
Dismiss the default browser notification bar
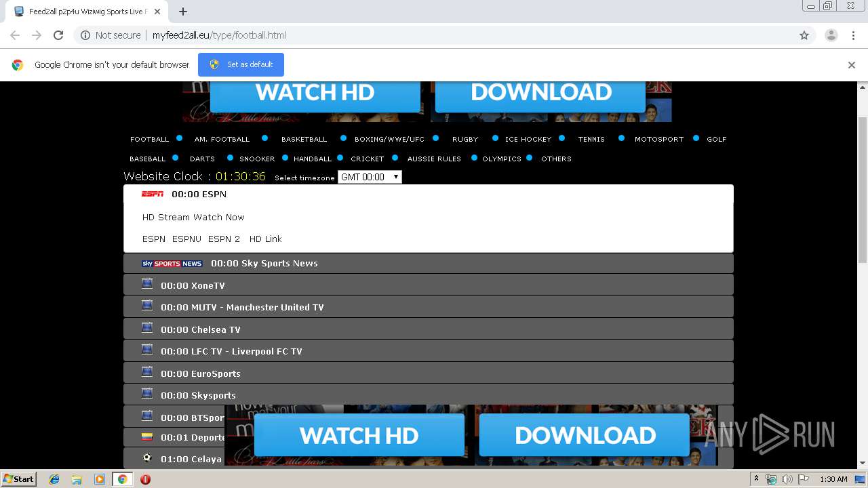[851, 65]
